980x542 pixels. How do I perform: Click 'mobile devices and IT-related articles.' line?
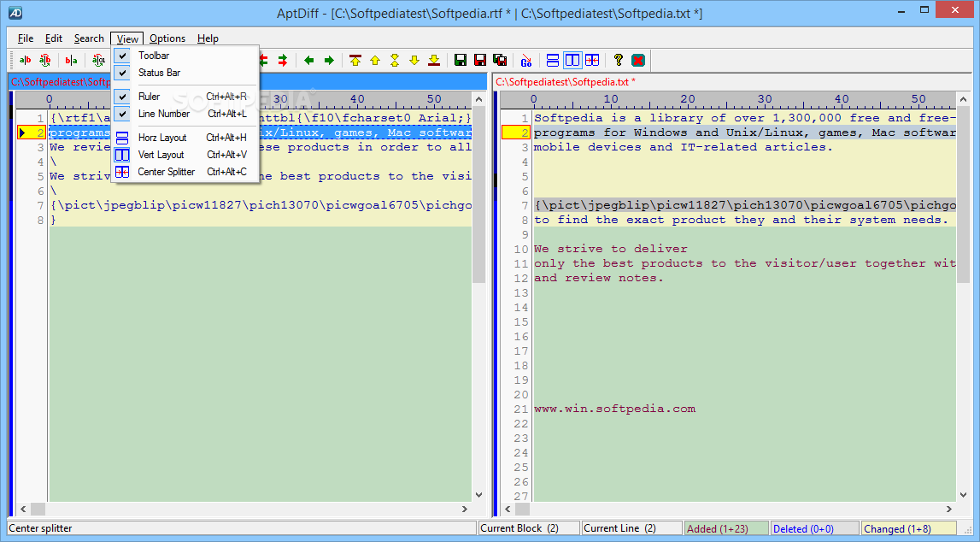pos(684,148)
